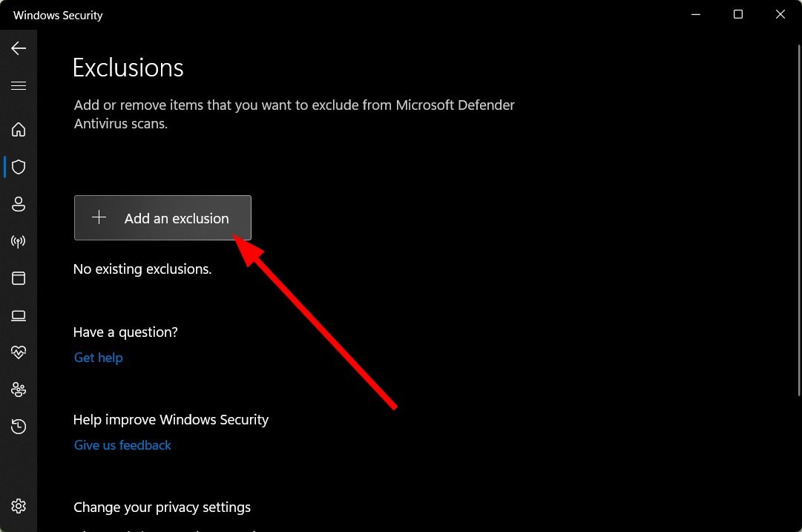Select Virus & threat protection shield icon
Image resolution: width=802 pixels, height=532 pixels.
coord(19,167)
